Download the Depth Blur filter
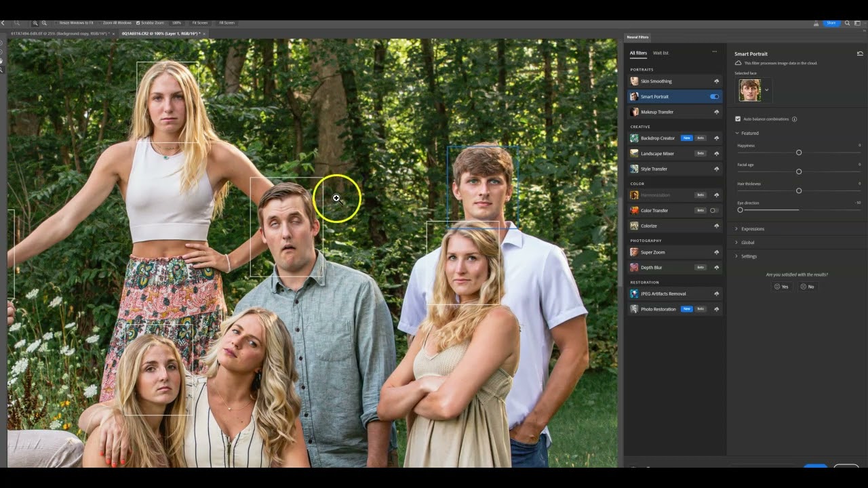 pyautogui.click(x=716, y=268)
